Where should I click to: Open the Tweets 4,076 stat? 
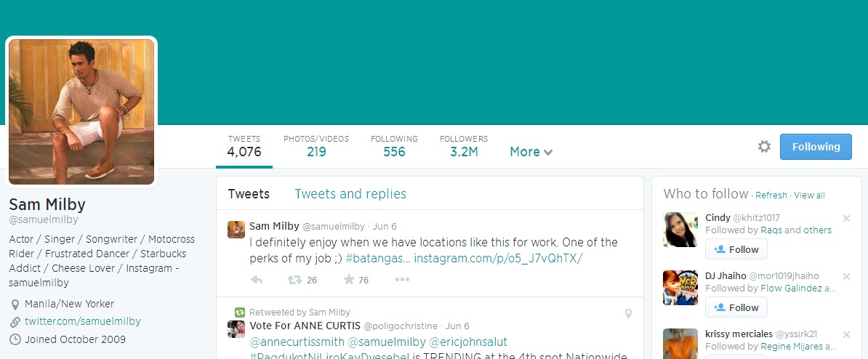244,146
